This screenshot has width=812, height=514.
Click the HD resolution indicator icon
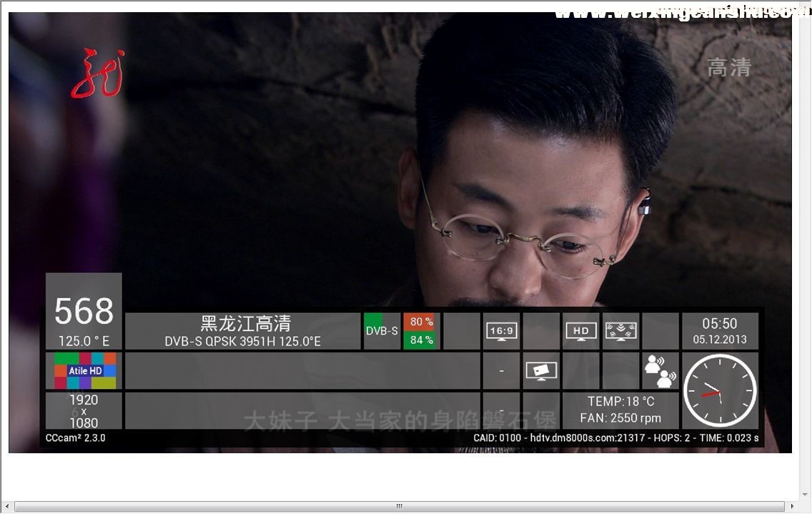(580, 331)
